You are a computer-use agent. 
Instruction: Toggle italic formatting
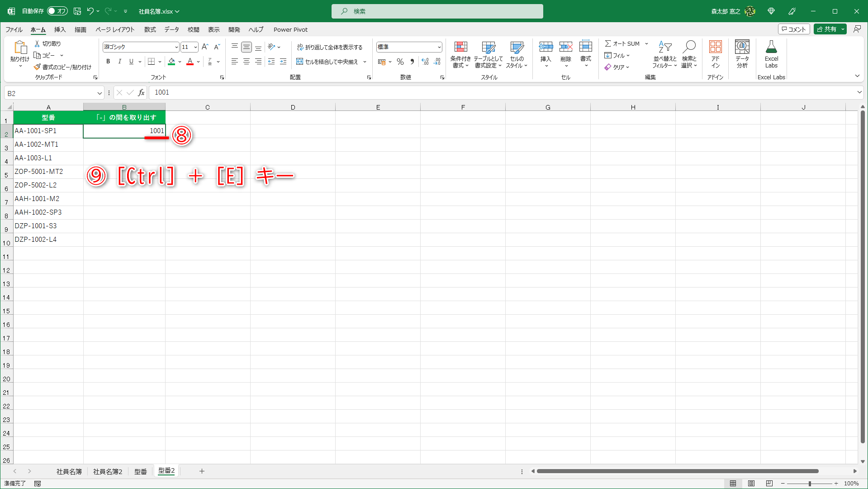(x=120, y=62)
